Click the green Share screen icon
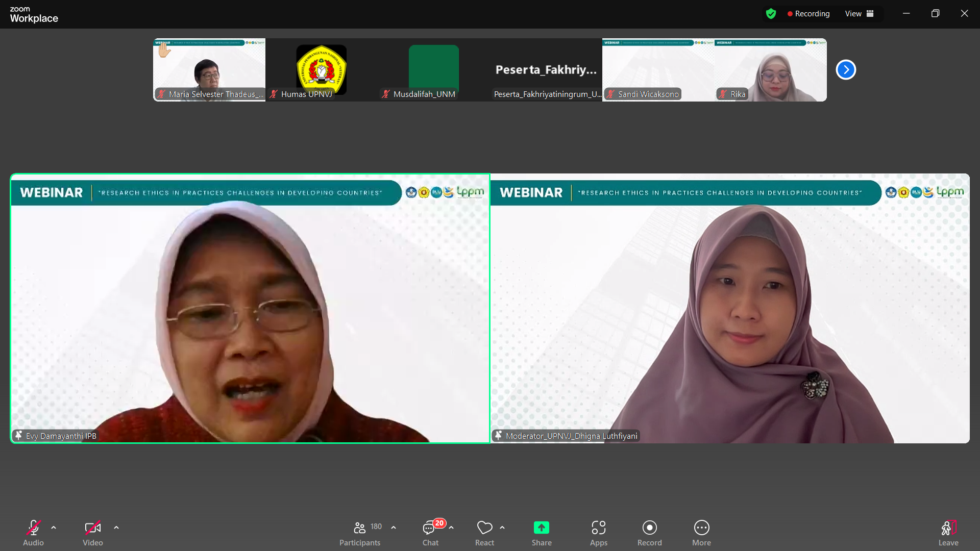 541,528
